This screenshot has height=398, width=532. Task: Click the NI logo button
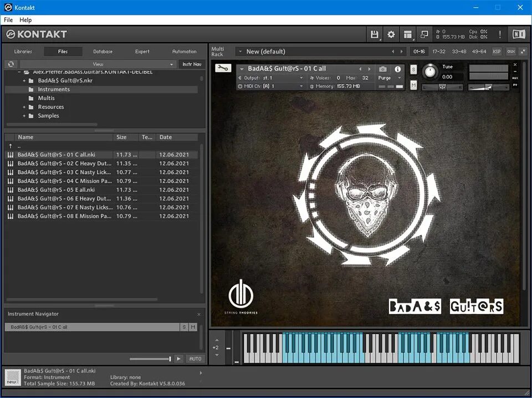coord(519,34)
